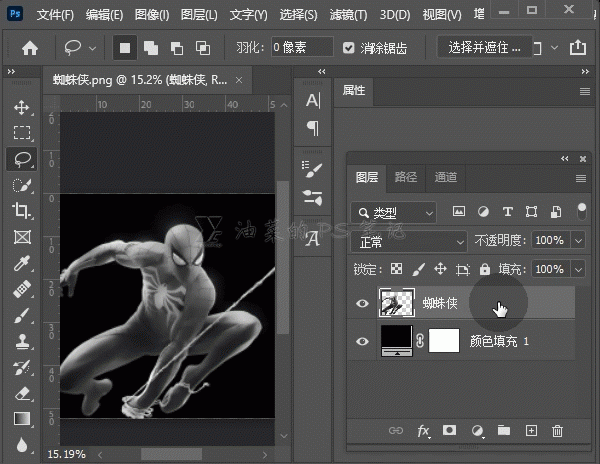This screenshot has height=464, width=600.
Task: Select the Clone Stamp tool
Action: pos(22,341)
